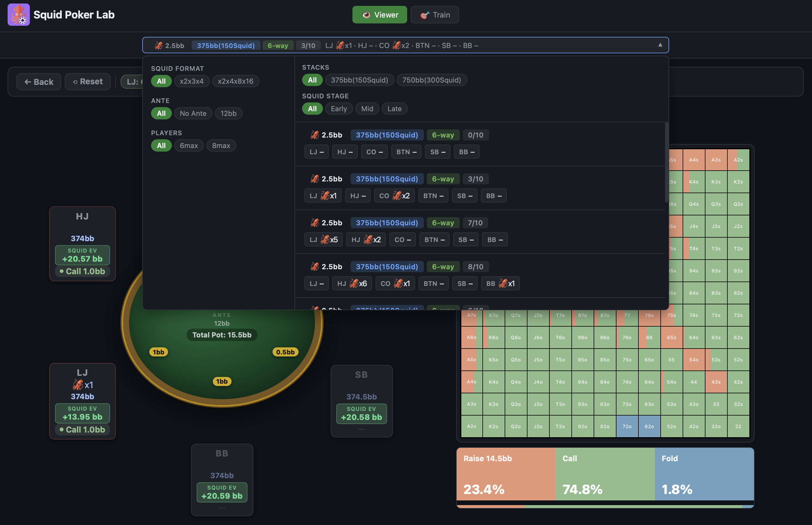Screen dimensions: 812x525
Task: Click the squid icon on the LJ player card
Action: (x=78, y=385)
